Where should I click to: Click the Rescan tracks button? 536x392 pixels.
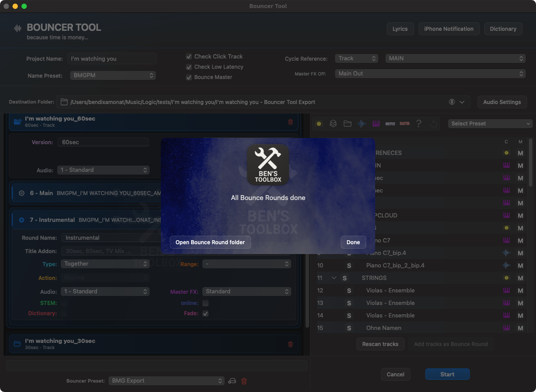coord(381,344)
